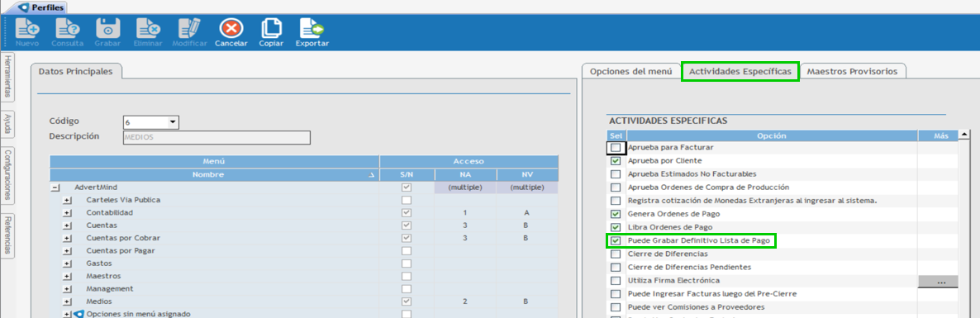Click the Opción column header
Viewport: 980px width, 318px height.
point(772,135)
